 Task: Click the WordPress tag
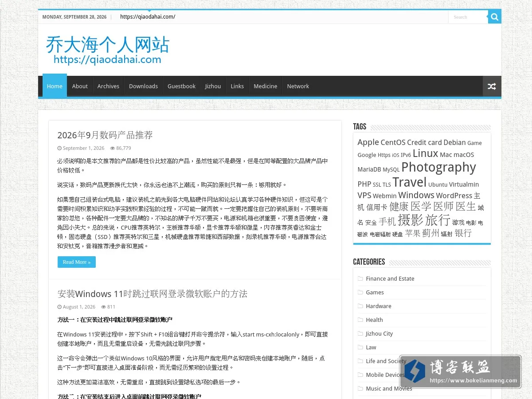click(x=454, y=196)
